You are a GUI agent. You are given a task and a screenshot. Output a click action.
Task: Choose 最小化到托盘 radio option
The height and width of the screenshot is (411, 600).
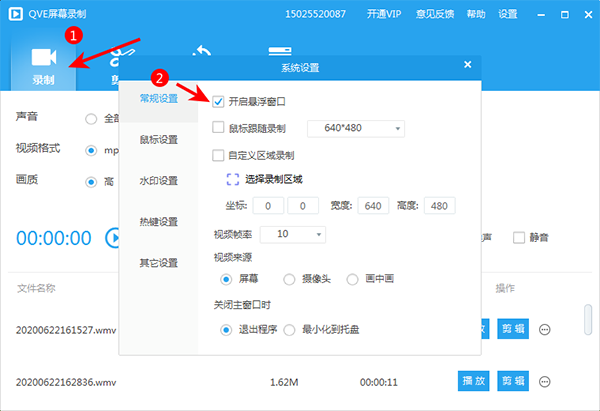tap(293, 329)
